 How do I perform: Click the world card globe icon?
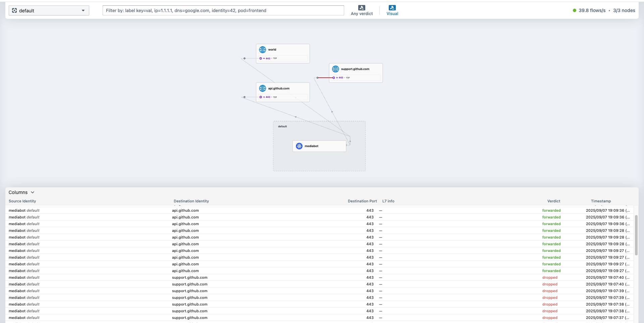263,50
